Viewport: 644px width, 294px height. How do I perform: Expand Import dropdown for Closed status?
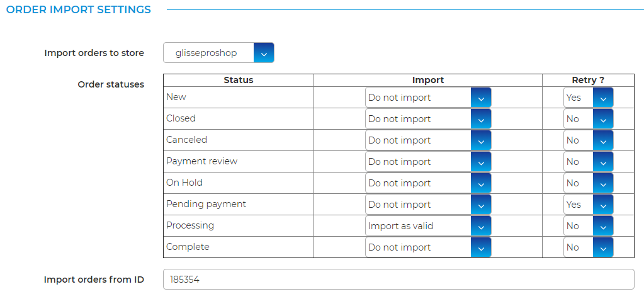[428, 119]
